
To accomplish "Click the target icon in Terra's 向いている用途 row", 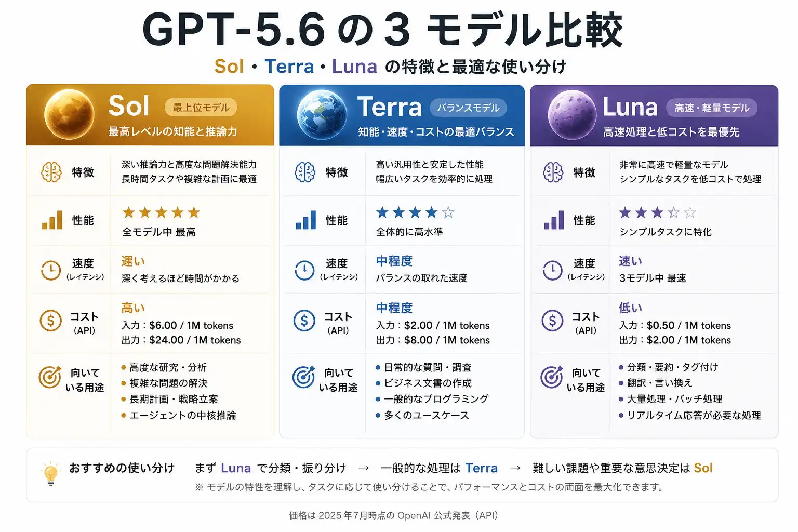I will coord(303,377).
